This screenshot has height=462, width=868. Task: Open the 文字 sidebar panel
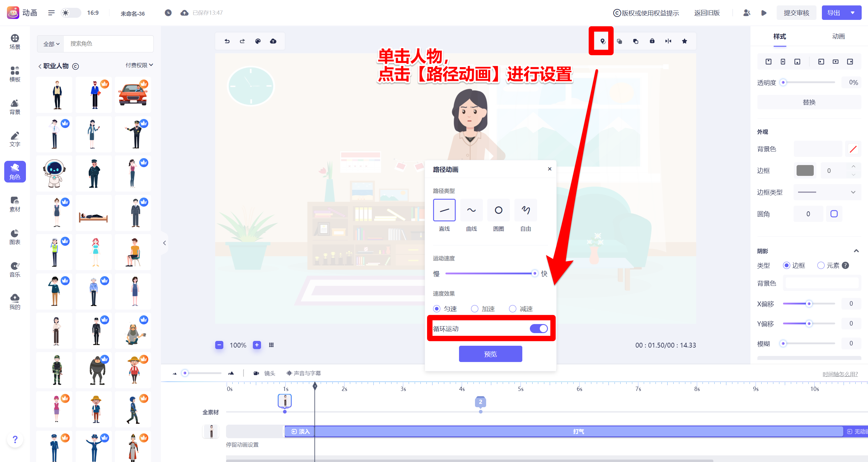tap(15, 139)
